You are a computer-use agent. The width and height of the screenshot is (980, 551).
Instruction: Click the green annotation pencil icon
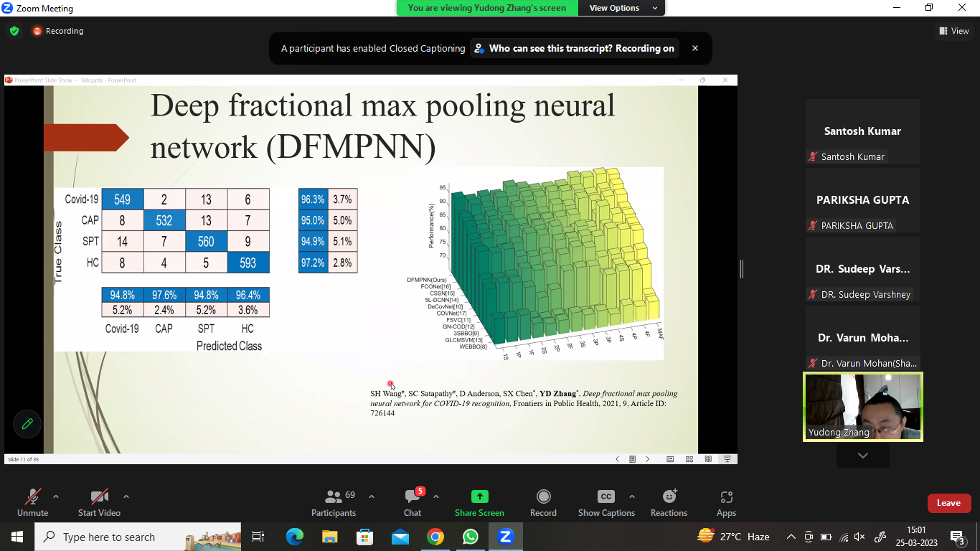(27, 423)
